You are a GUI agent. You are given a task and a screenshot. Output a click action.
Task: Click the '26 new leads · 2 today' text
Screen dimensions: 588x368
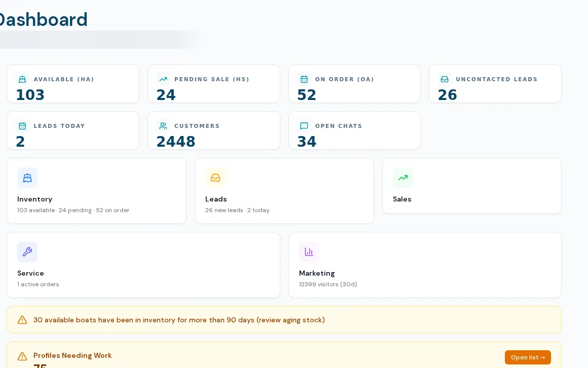(x=237, y=210)
